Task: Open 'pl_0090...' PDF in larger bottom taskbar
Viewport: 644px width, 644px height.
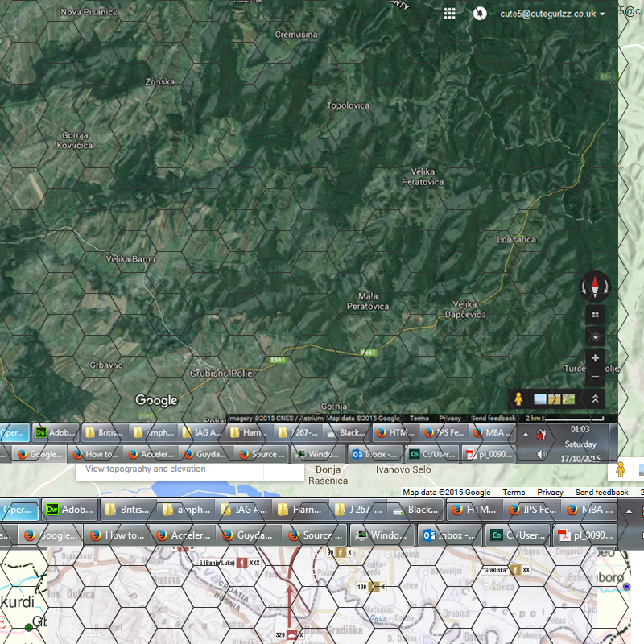Action: click(x=585, y=535)
